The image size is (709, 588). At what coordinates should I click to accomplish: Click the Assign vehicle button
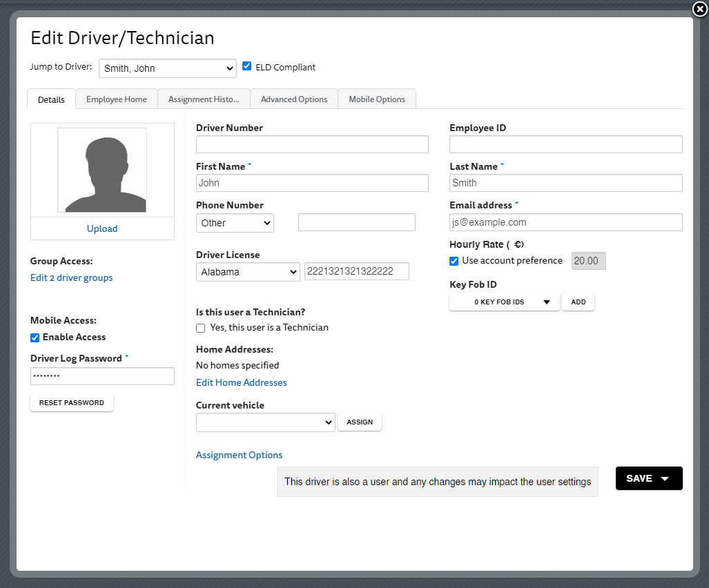(360, 422)
